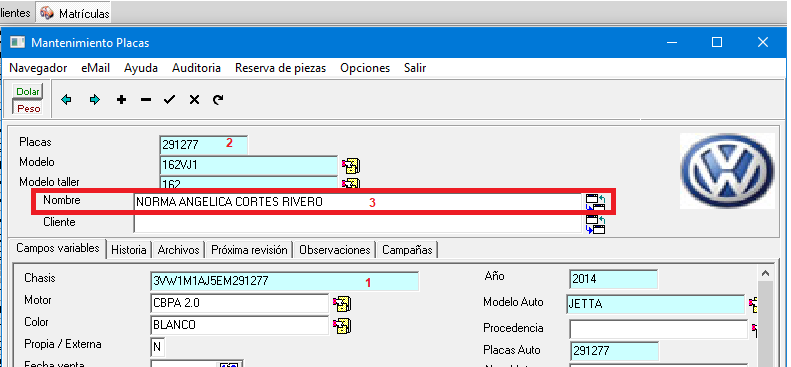This screenshot has height=367, width=791.
Task: Cancel edit with X toolbar icon
Action: [194, 100]
